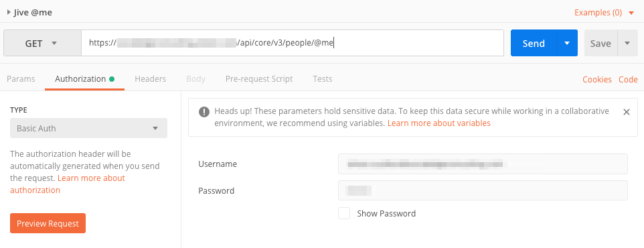
Task: Click the Code link
Action: point(628,79)
